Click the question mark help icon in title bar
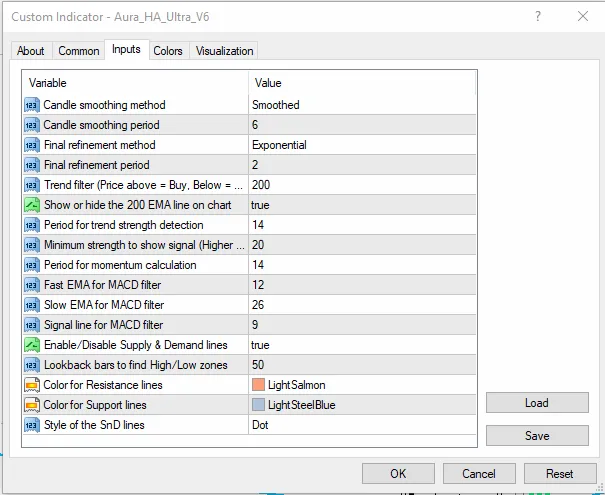The width and height of the screenshot is (605, 495). point(538,16)
